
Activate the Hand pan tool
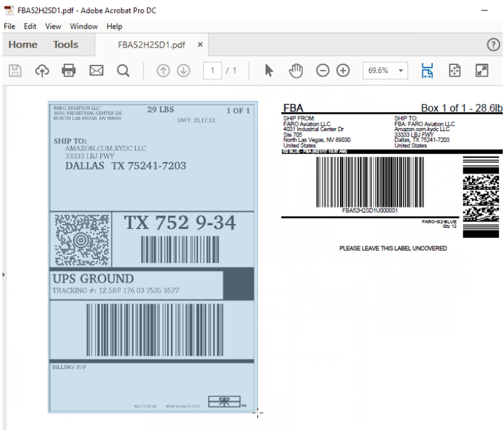pos(296,71)
